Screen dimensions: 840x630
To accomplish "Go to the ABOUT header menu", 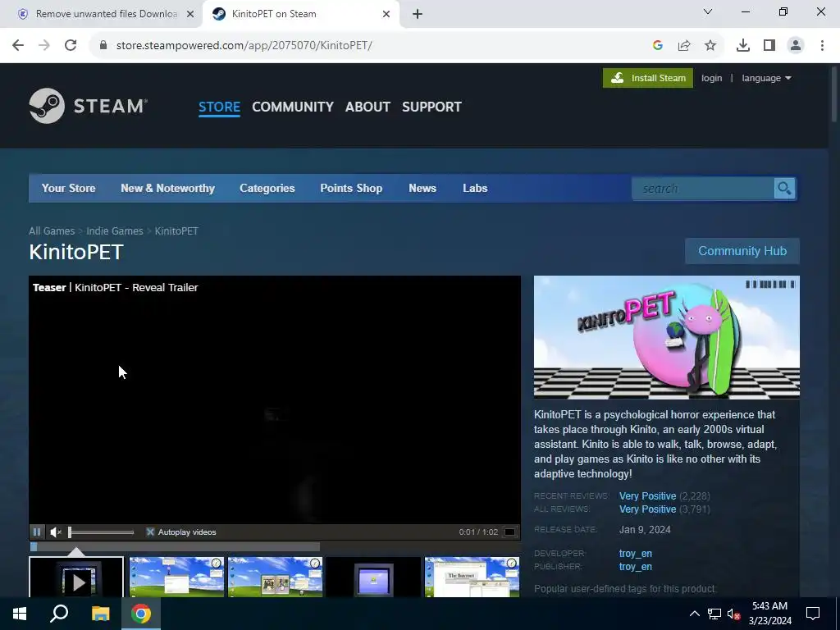I will (x=368, y=107).
